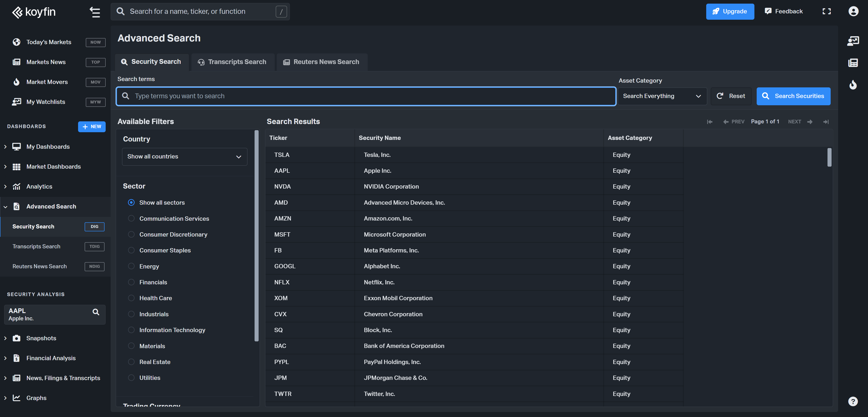The image size is (868, 417).
Task: Jump to last results page icon
Action: (x=826, y=122)
